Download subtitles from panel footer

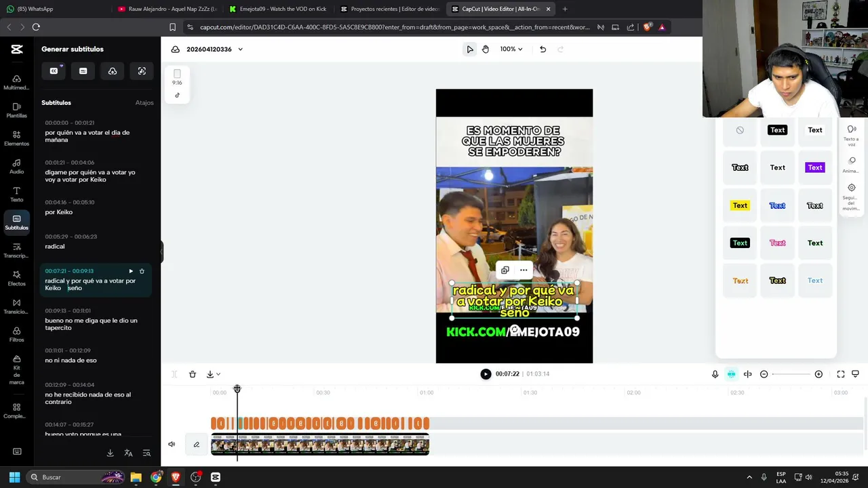pyautogui.click(x=110, y=453)
